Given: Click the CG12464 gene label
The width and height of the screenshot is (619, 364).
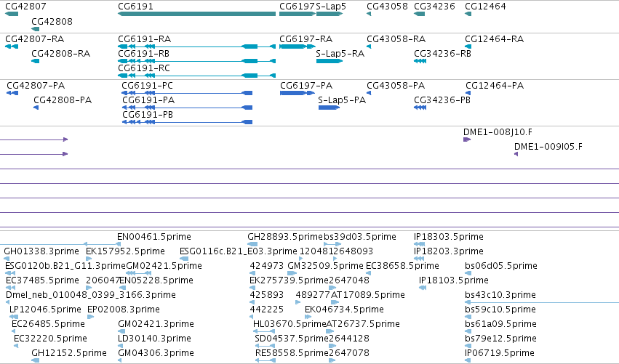Looking at the screenshot, I should click(485, 7).
